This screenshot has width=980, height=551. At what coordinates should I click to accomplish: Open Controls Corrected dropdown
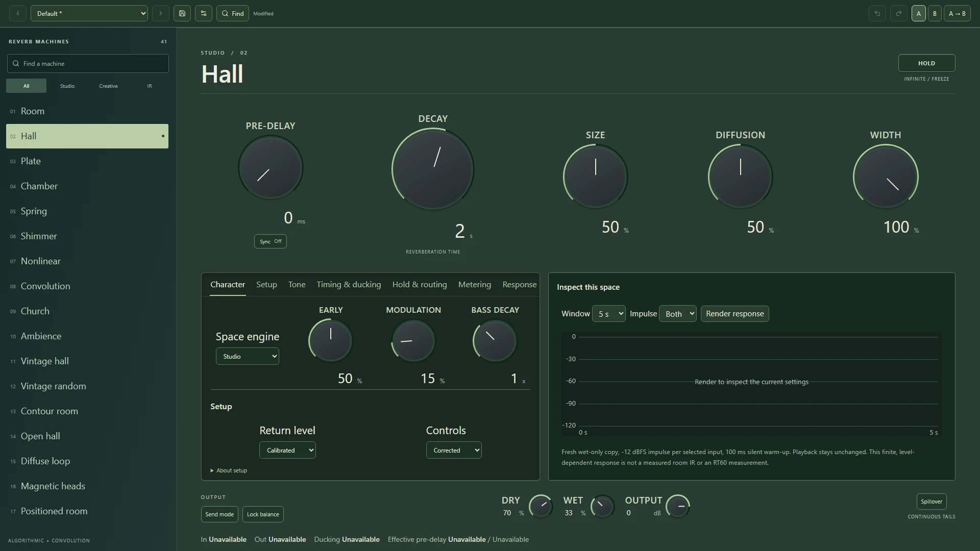pyautogui.click(x=454, y=450)
